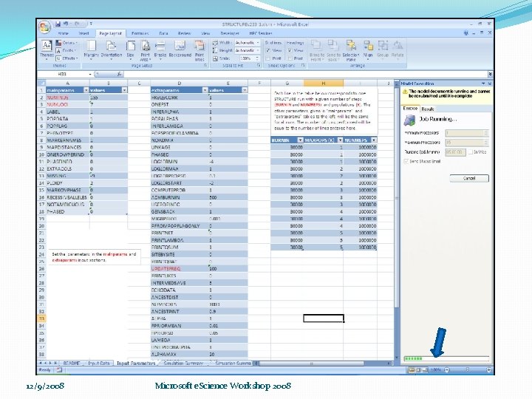The width and height of the screenshot is (532, 399).
Task: Expand the formula bar
Action: [490, 74]
